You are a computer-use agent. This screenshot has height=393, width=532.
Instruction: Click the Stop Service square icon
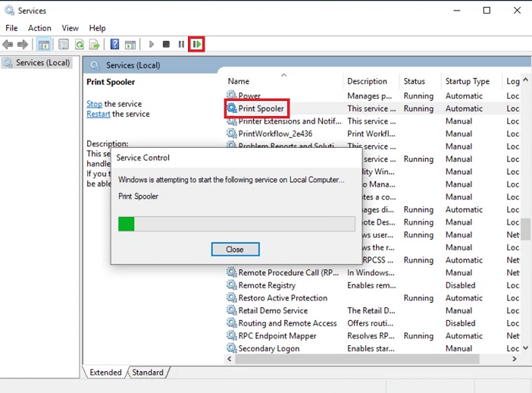(166, 44)
